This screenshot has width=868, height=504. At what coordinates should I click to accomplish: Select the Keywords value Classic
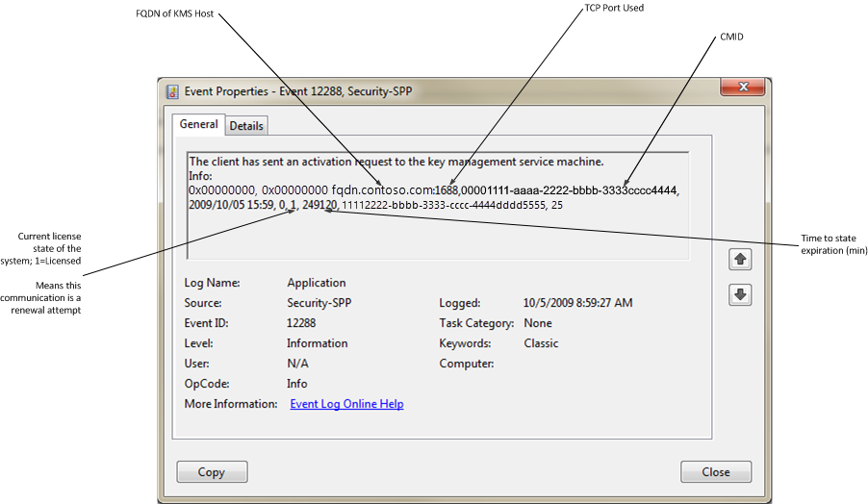click(x=541, y=343)
